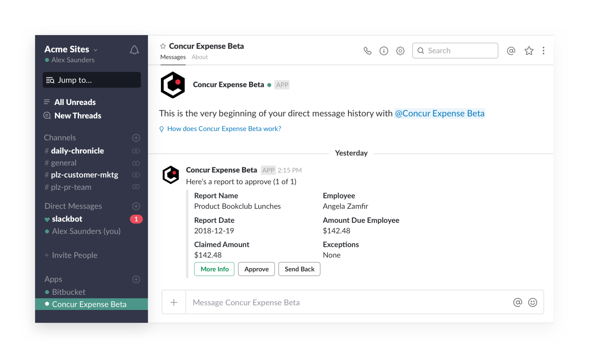Insert a mention with the @ icon near the composer
This screenshot has width=593, height=364.
517,302
